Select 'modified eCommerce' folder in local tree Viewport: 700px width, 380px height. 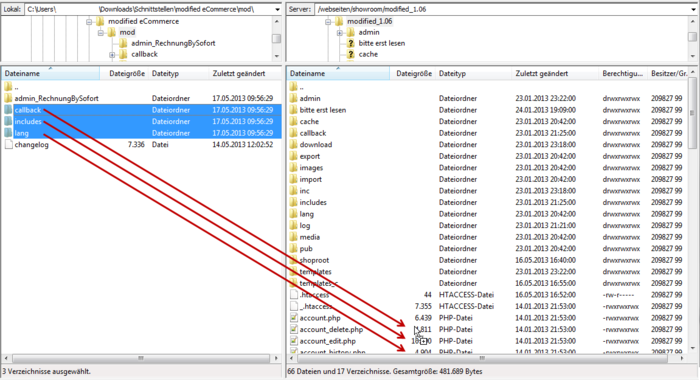click(x=143, y=21)
